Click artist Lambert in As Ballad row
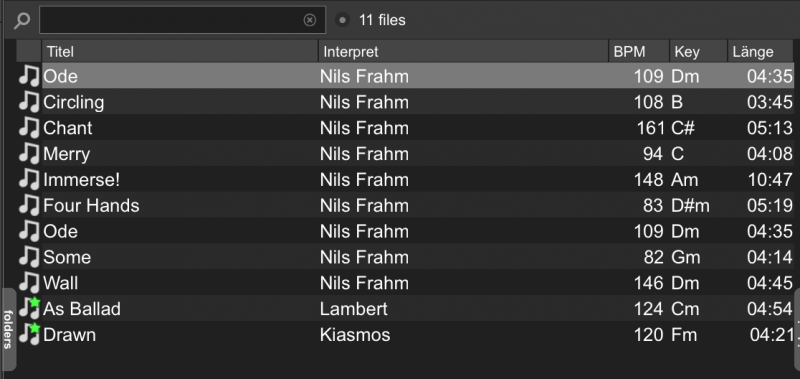This screenshot has height=379, width=800. click(354, 309)
